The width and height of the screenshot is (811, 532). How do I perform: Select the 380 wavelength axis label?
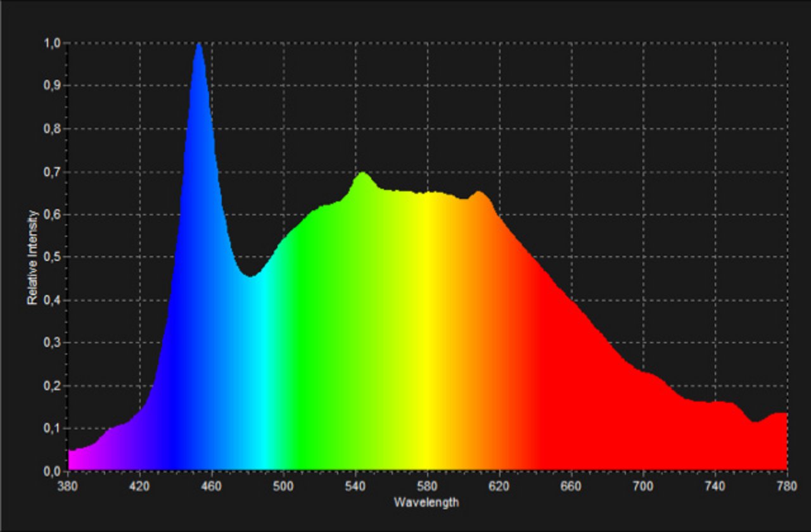point(68,486)
